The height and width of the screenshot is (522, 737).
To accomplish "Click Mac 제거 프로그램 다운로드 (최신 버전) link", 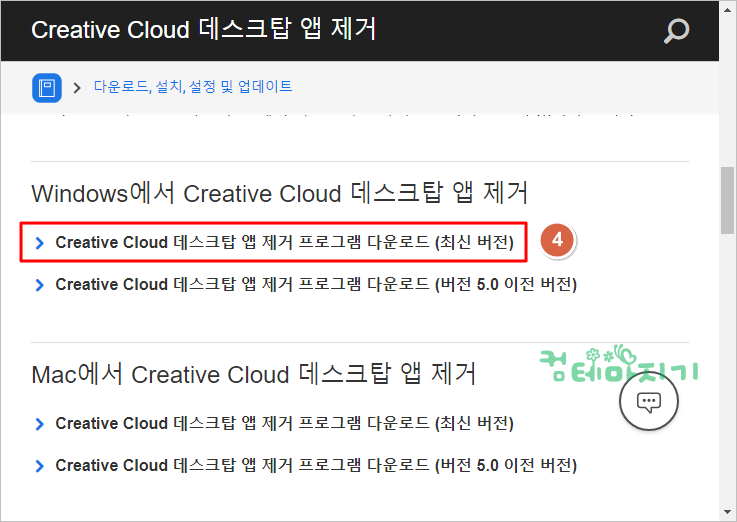I will pyautogui.click(x=284, y=423).
